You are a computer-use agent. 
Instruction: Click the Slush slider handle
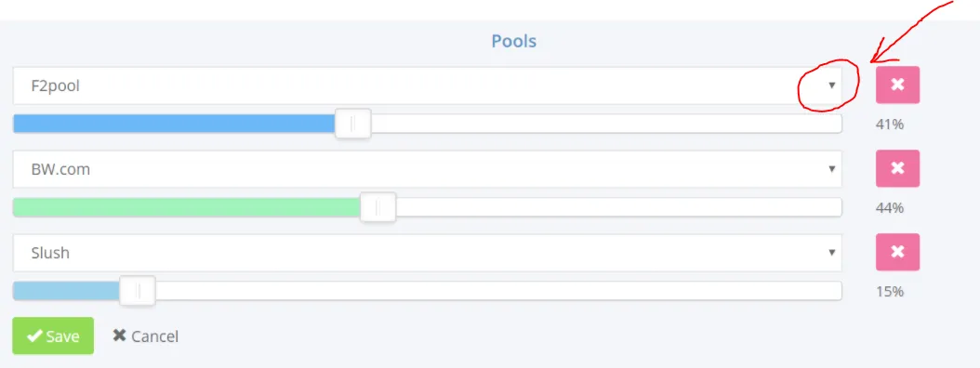(138, 291)
